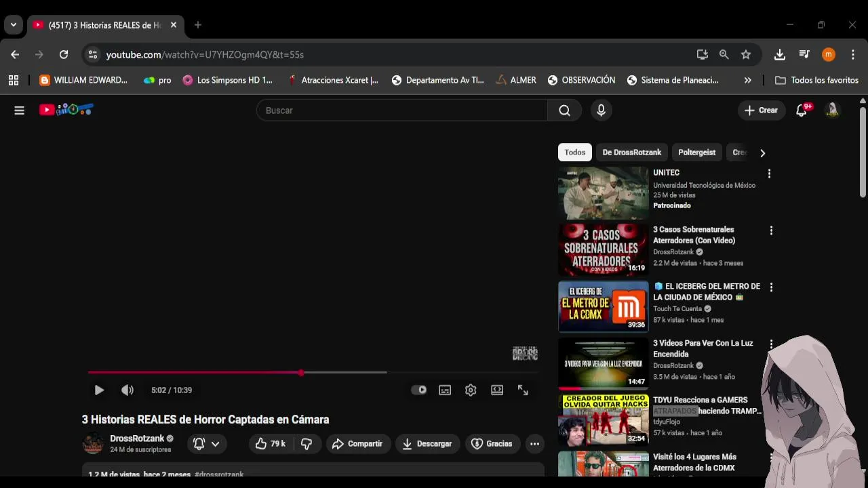Open the YouTube guide hamburger menu
The height and width of the screenshot is (488, 868).
(19, 110)
